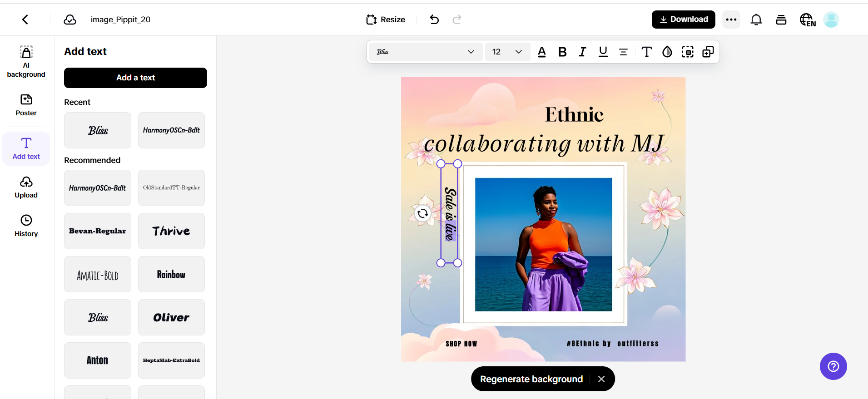Open the three-dot more options menu

tap(731, 20)
